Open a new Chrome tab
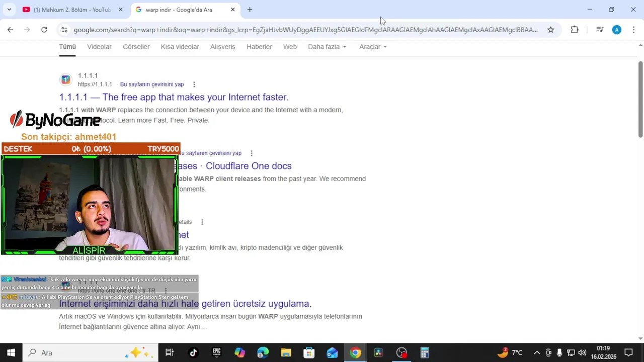 pos(250,10)
